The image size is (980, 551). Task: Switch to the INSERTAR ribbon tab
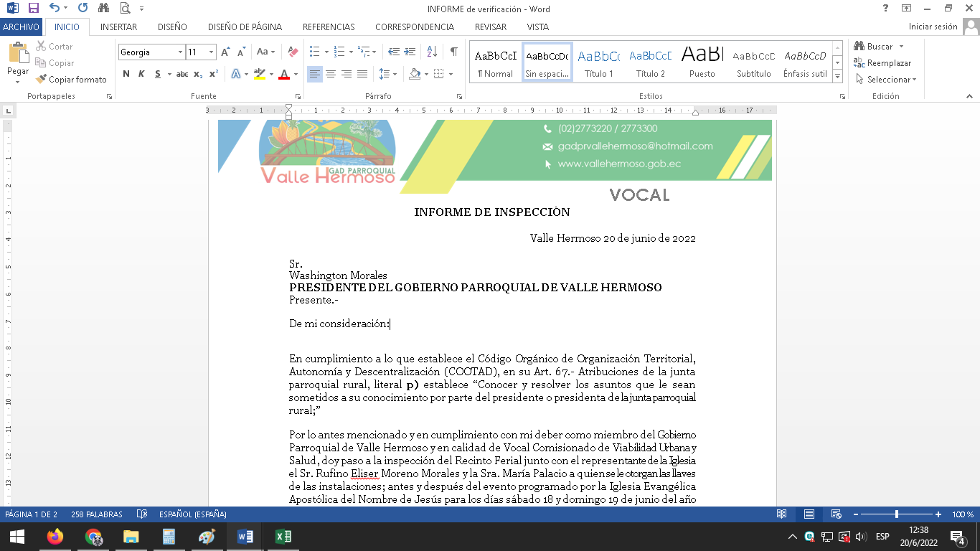(x=118, y=27)
